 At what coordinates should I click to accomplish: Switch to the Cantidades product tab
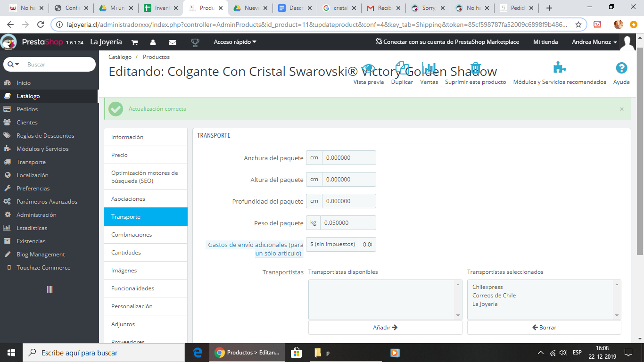tap(146, 253)
